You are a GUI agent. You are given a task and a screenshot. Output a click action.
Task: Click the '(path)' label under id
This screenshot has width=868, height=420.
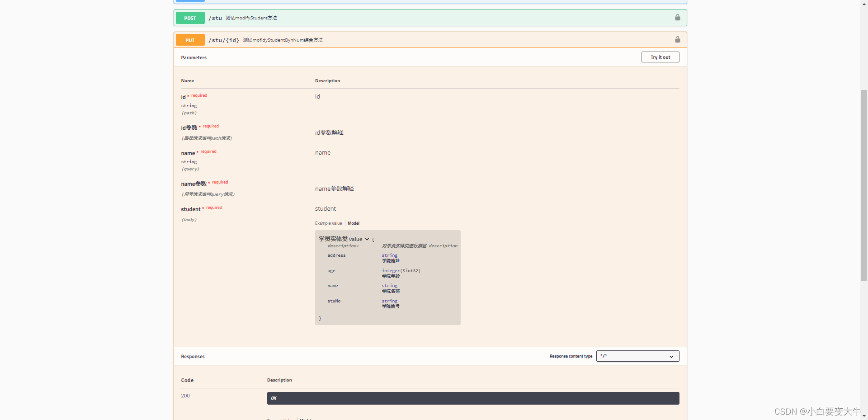coord(189,113)
